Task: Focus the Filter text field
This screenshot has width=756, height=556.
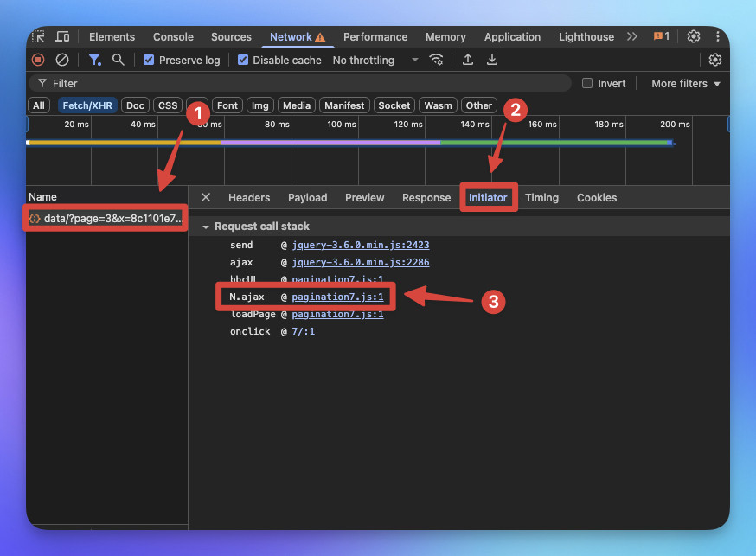Action: 300,83
